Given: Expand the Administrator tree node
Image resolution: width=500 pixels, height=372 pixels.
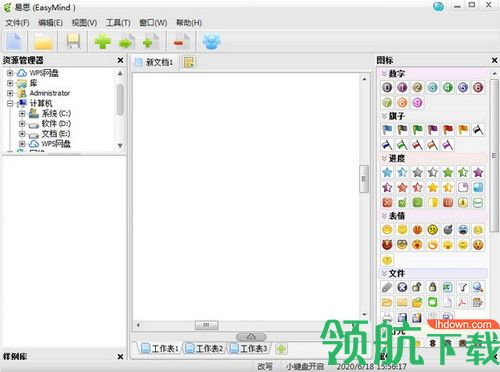Looking at the screenshot, I should (10, 93).
